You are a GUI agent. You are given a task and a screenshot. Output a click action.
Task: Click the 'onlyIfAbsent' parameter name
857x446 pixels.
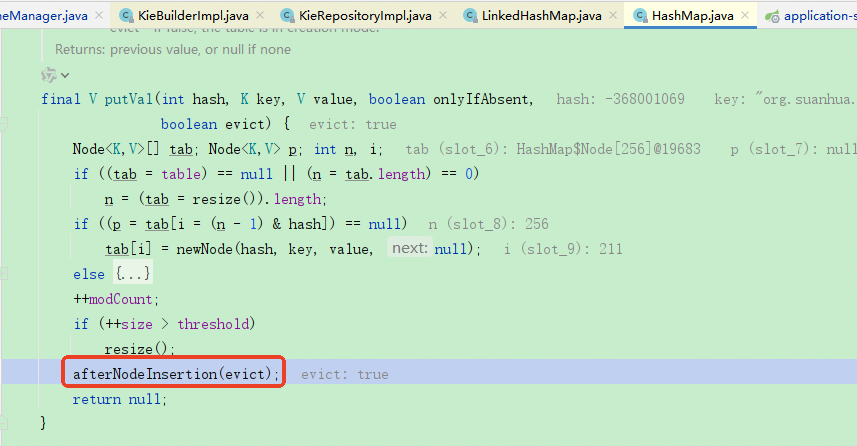(481, 99)
